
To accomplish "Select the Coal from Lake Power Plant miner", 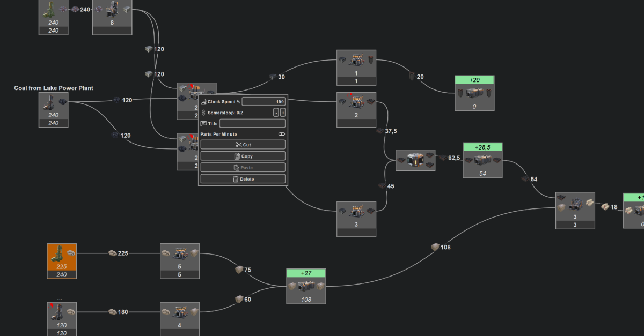I will pos(54,110).
